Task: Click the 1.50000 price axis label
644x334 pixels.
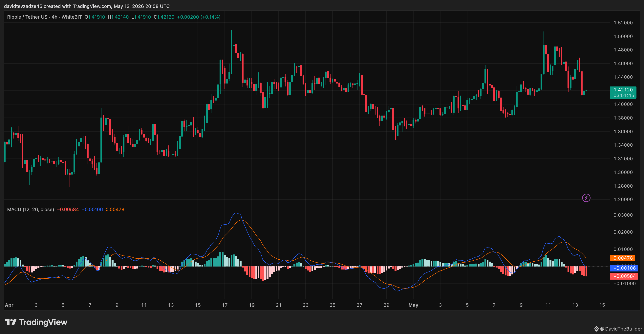Action: pos(623,36)
